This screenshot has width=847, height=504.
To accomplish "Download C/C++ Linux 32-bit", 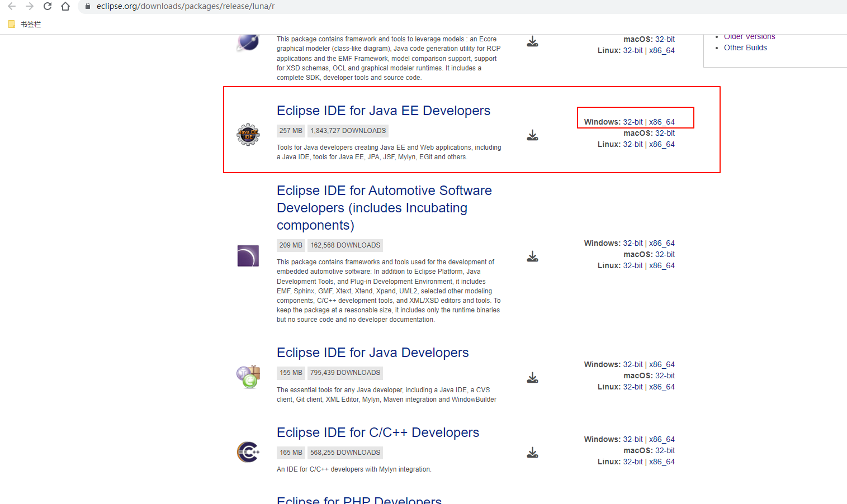I will click(x=633, y=462).
